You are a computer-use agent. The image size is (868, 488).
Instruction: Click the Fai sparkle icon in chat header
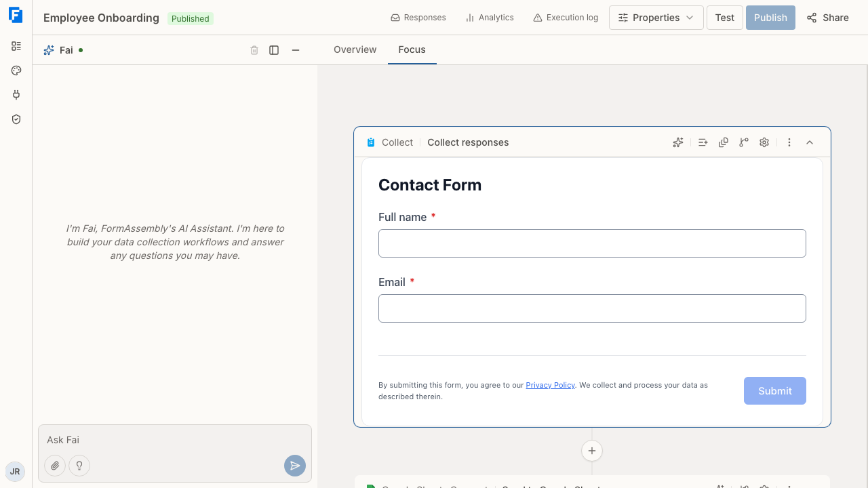point(49,50)
